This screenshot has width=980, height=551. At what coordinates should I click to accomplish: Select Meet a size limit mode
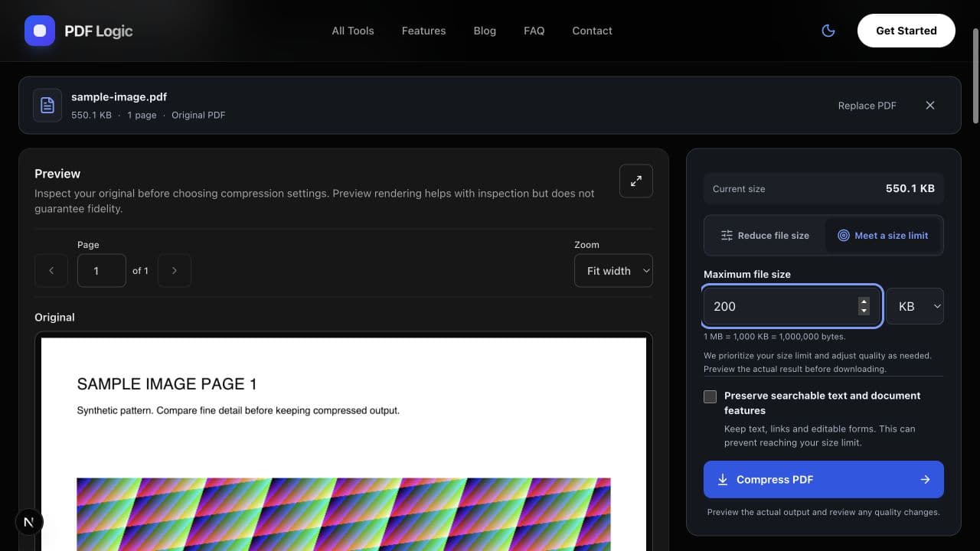point(883,236)
